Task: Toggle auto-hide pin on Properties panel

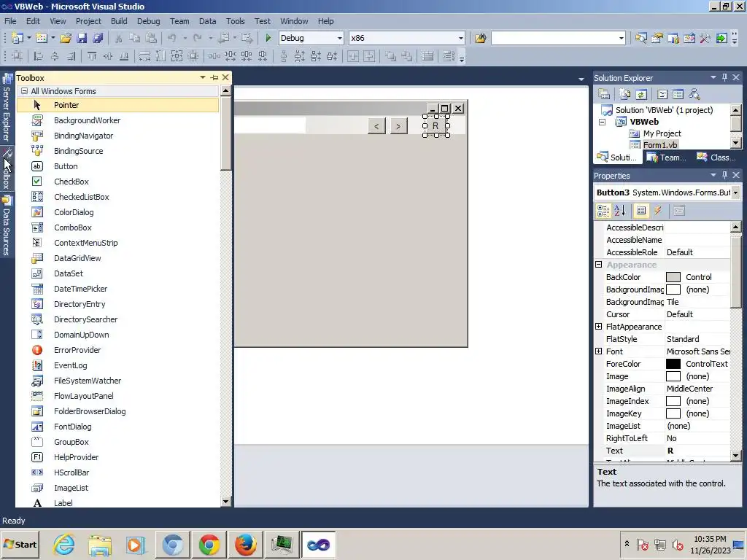Action: [x=724, y=175]
